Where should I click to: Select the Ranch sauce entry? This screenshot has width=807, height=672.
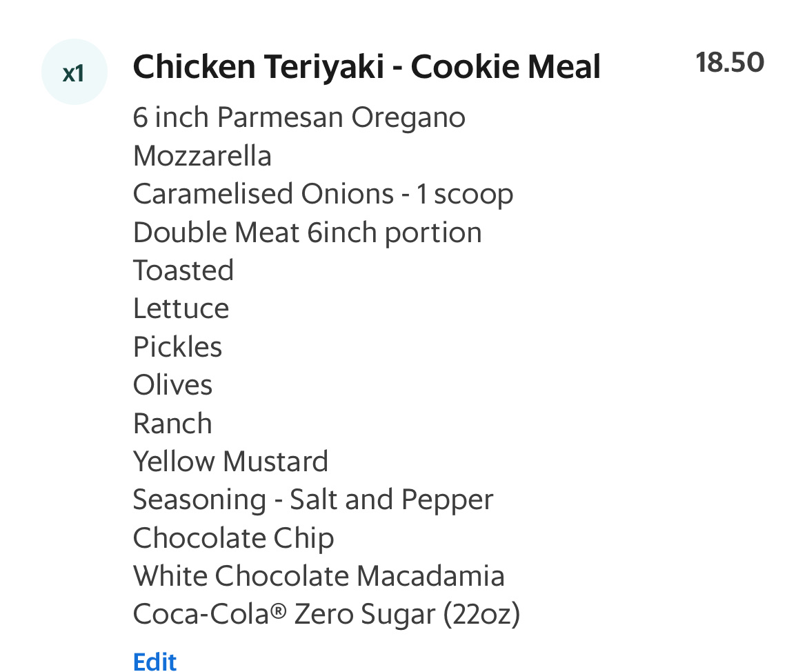click(x=172, y=423)
